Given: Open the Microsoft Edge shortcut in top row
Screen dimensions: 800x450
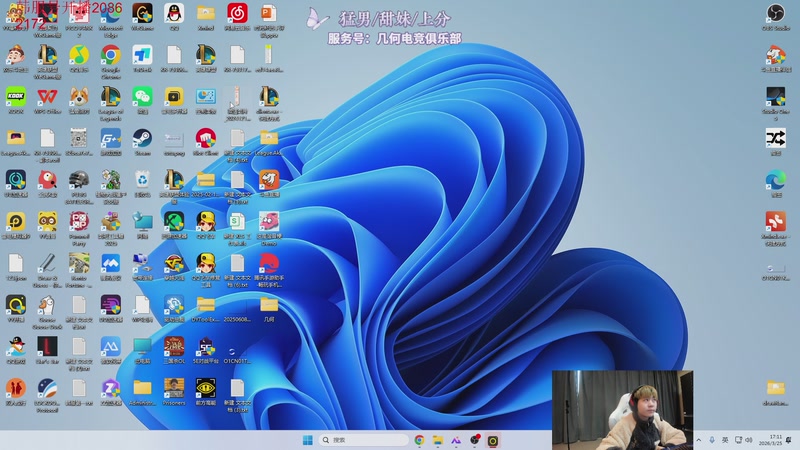Looking at the screenshot, I should point(111,14).
